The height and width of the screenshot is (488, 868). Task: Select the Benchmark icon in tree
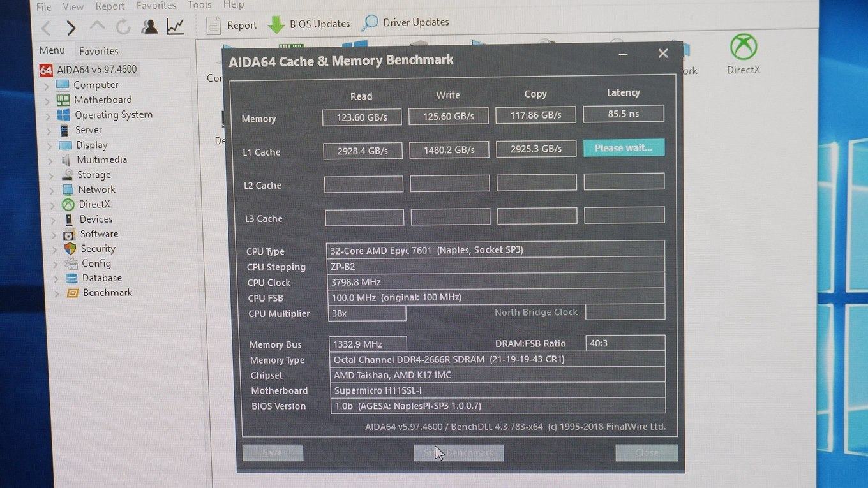click(72, 293)
